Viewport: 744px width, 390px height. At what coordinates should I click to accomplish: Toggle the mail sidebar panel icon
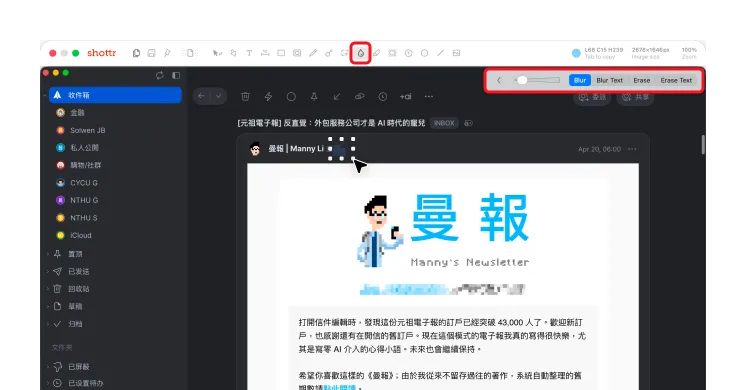pyautogui.click(x=176, y=75)
